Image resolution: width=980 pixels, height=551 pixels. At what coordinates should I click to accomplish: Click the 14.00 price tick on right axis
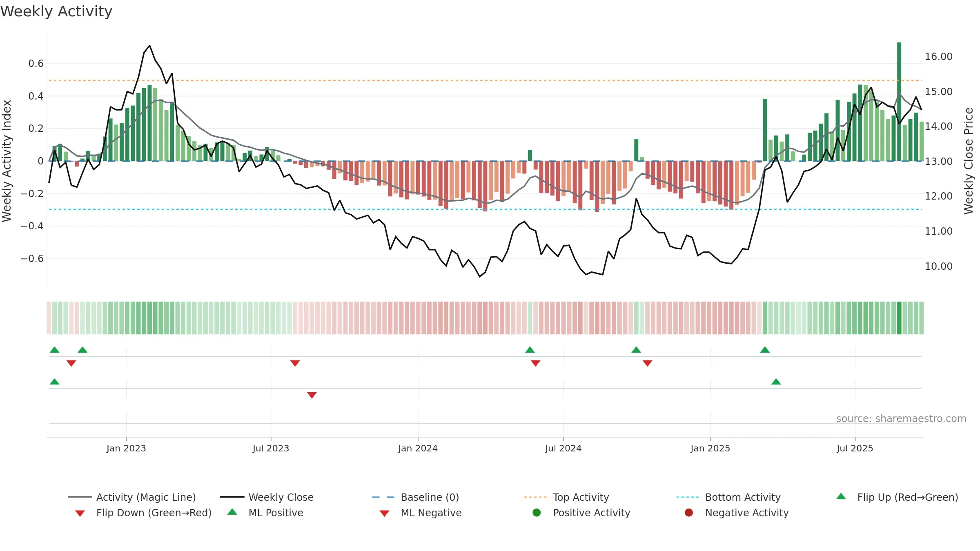click(x=939, y=127)
